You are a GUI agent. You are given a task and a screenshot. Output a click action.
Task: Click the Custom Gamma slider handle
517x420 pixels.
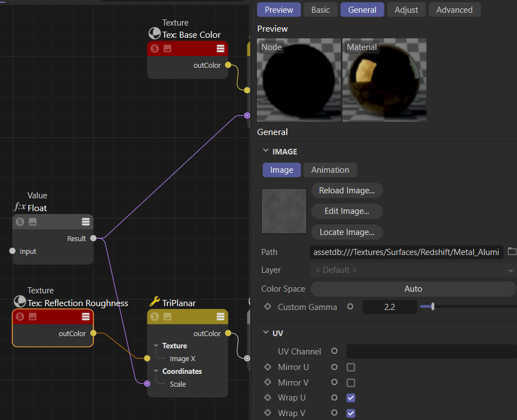433,307
